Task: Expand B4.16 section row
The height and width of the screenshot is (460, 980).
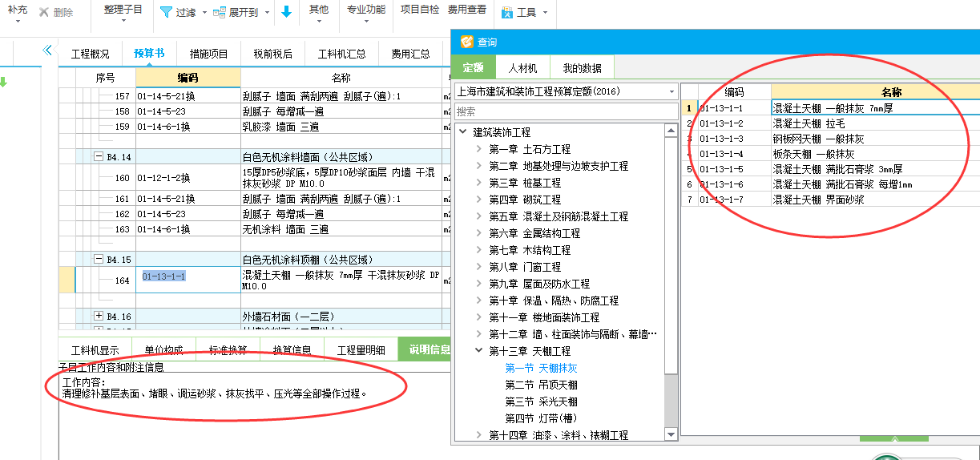Action: pyautogui.click(x=99, y=316)
